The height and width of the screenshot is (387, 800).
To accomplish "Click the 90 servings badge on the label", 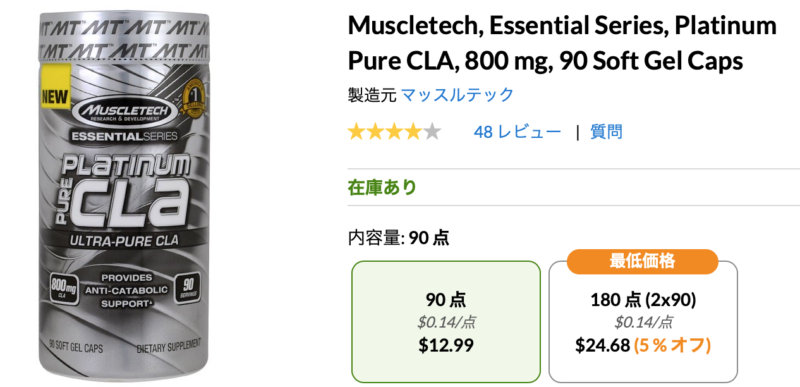I will [186, 290].
